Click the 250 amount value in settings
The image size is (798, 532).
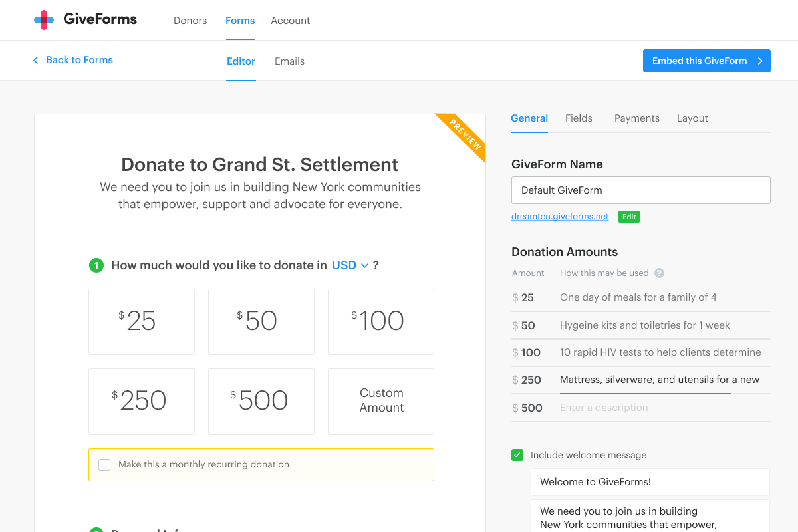(531, 380)
